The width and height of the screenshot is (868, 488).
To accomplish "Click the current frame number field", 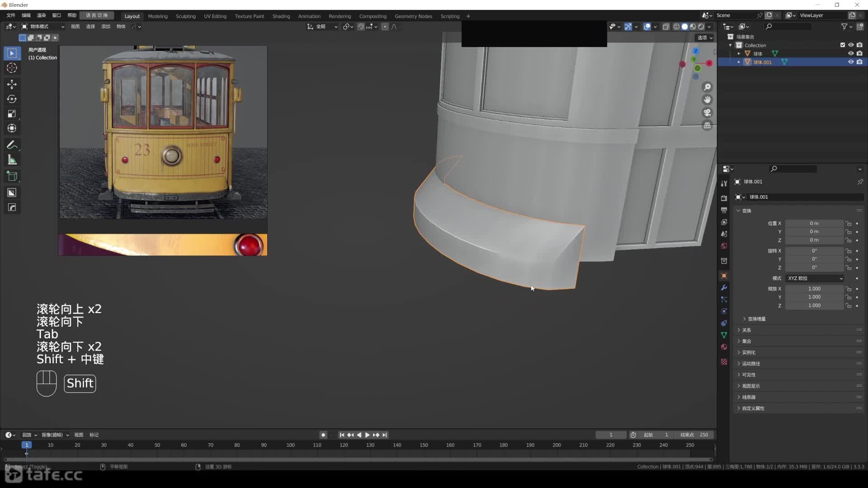I will [x=611, y=435].
